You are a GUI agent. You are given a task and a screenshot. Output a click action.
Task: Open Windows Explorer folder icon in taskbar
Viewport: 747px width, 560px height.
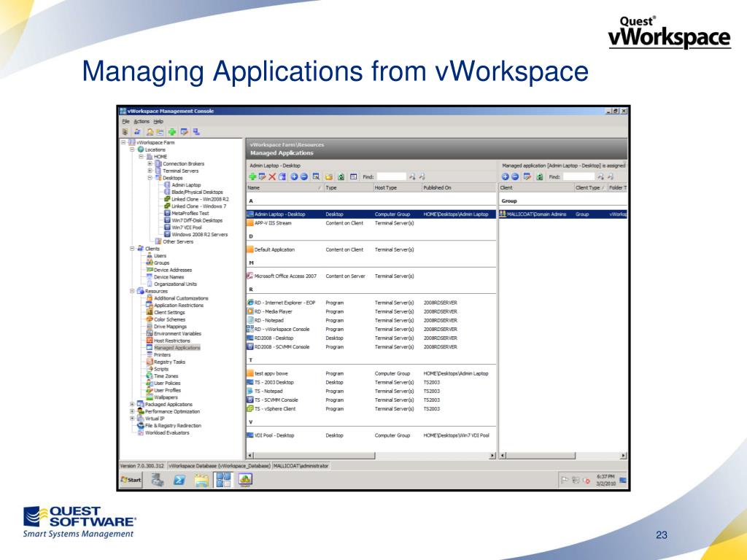click(201, 480)
